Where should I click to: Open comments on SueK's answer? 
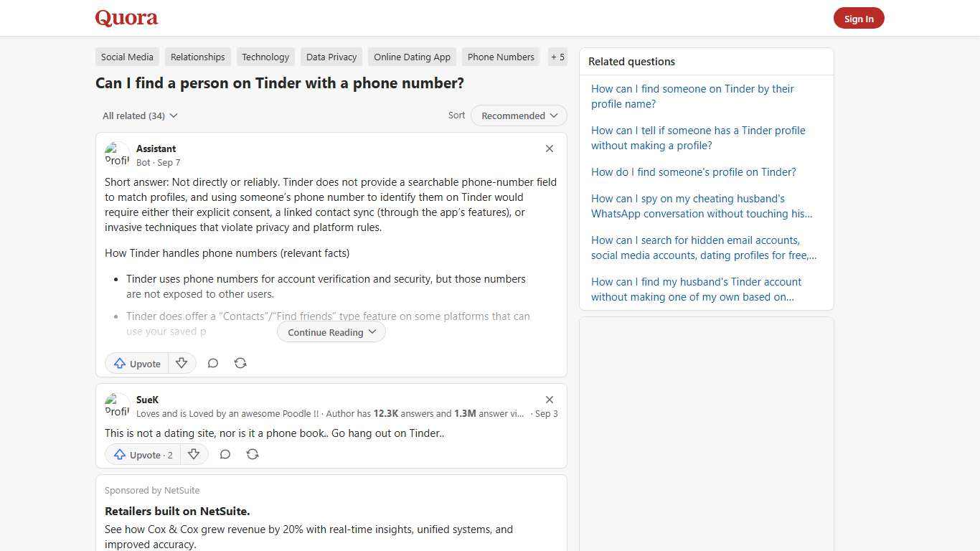[x=225, y=454]
